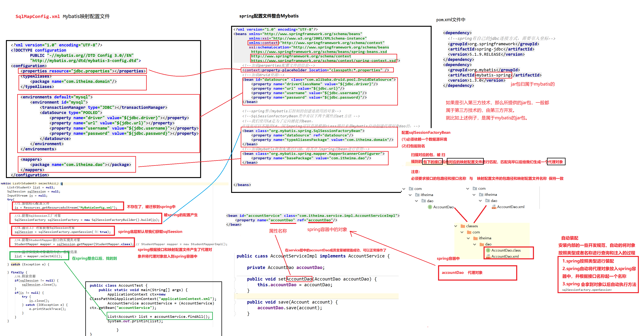Collapse the orange com folder chevron under classes

coord(462,232)
